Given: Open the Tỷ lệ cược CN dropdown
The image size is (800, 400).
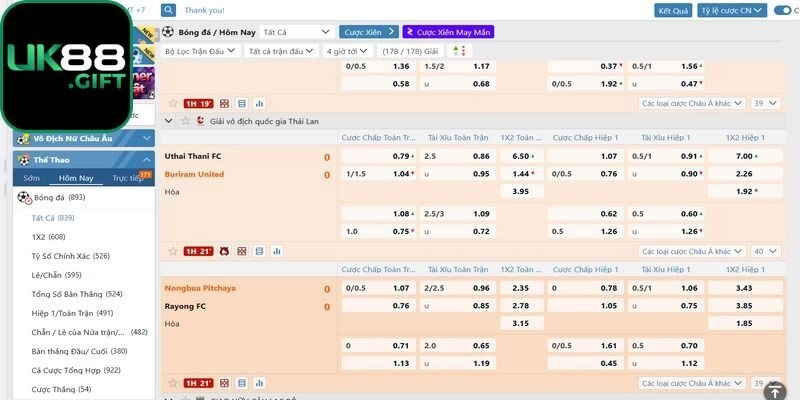Looking at the screenshot, I should [732, 10].
